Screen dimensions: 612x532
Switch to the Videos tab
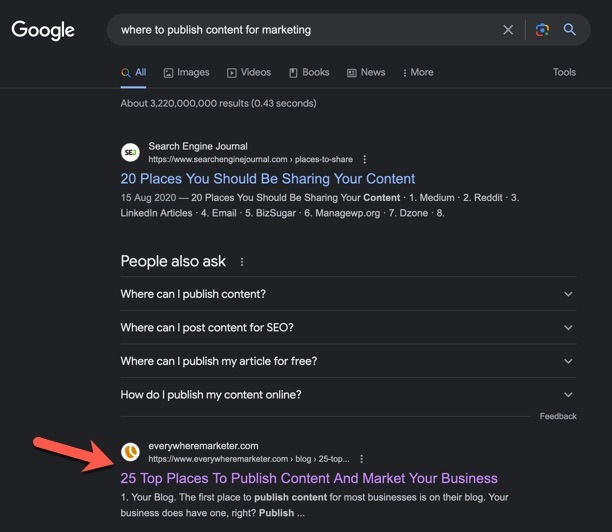[x=249, y=73]
